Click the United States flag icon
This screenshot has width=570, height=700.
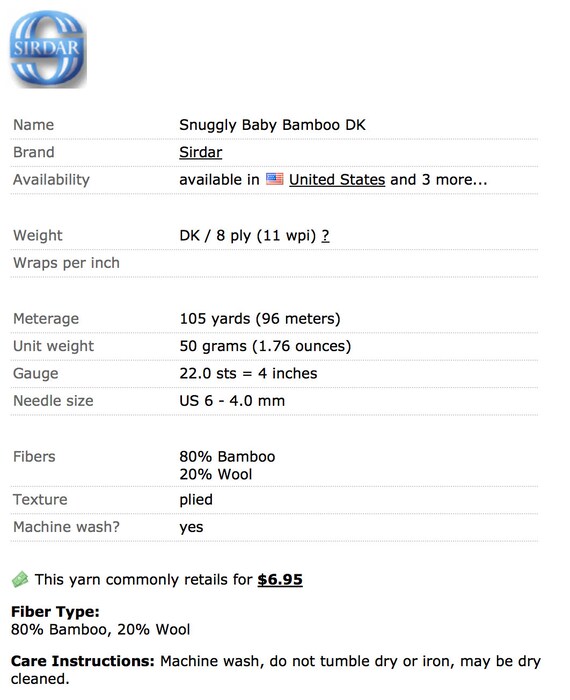(275, 179)
